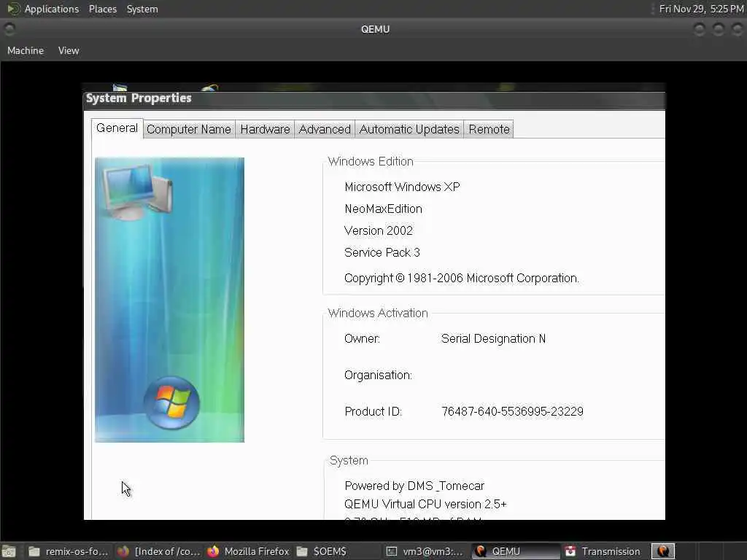747x560 pixels.
Task: Open the Advanced tab
Action: click(325, 130)
